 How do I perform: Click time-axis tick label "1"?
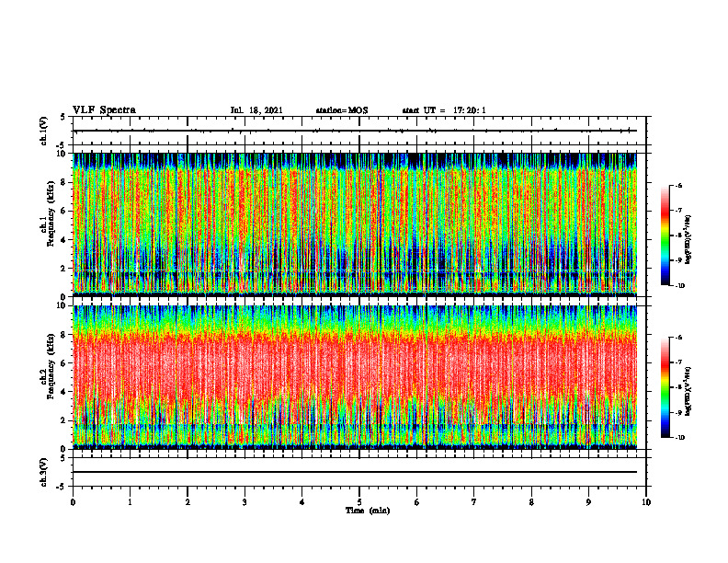point(130,502)
